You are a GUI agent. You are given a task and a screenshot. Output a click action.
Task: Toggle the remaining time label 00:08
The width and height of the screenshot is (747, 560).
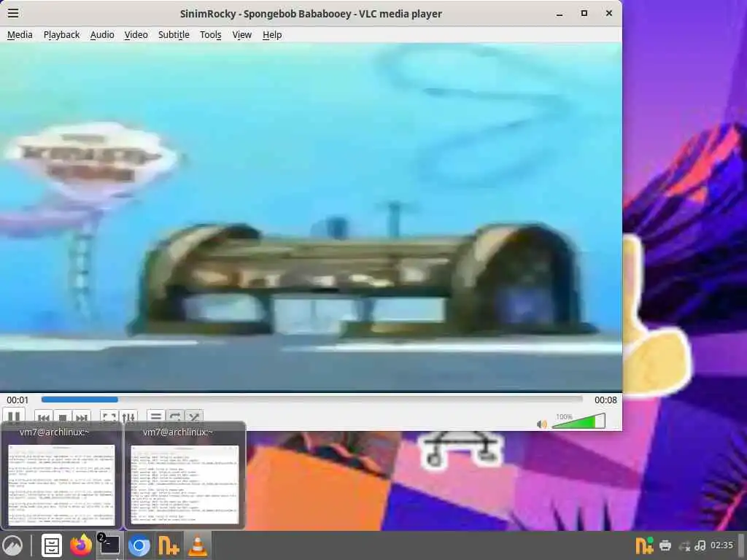(x=605, y=400)
